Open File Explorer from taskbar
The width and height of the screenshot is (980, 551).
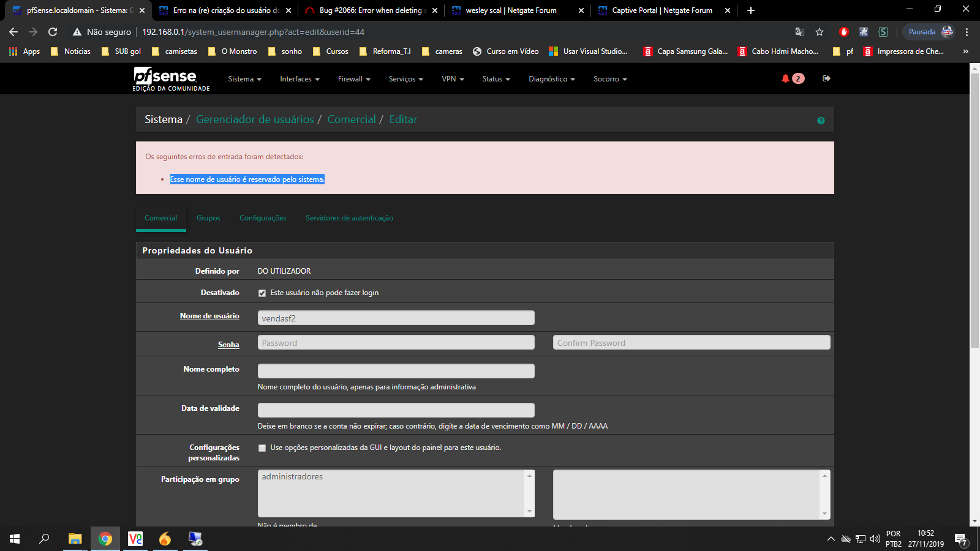(x=75, y=539)
